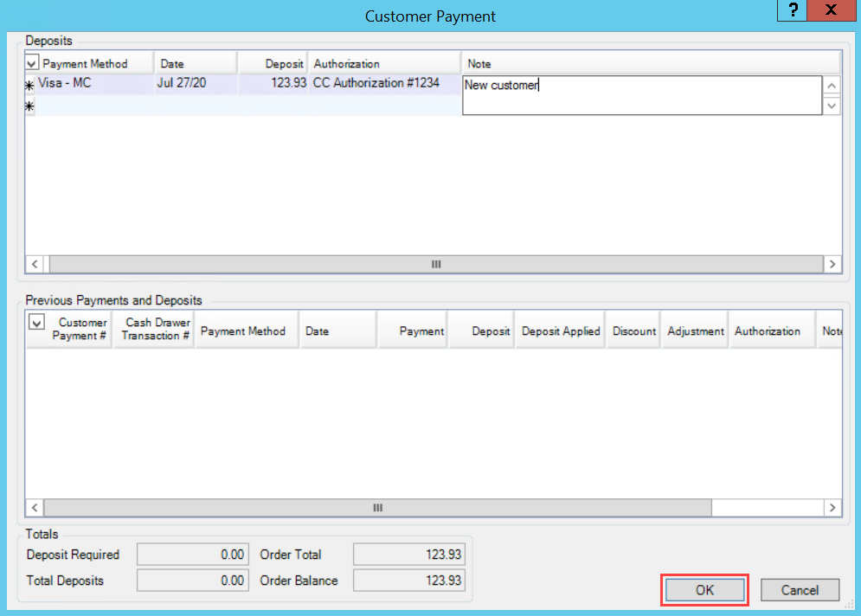Click right arrow of Deposits horizontal scrollbar
The image size is (861, 616).
832,264
